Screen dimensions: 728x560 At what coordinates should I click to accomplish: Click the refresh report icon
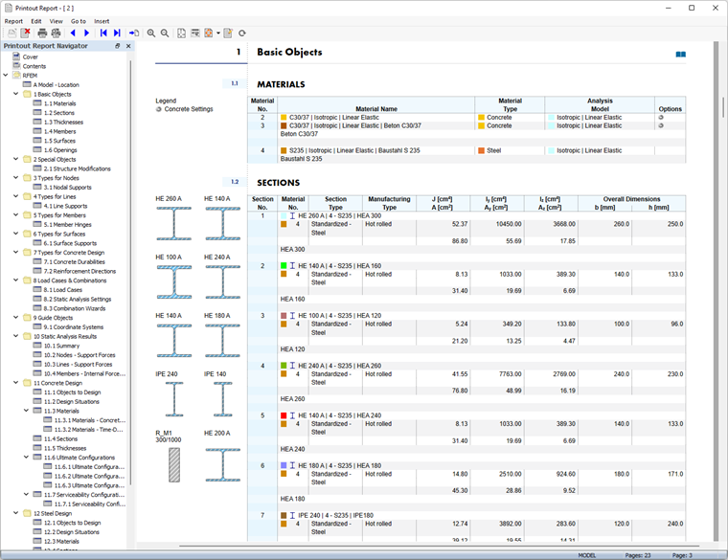point(242,33)
